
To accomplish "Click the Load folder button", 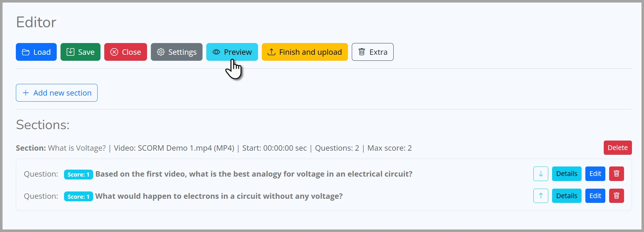I will 36,52.
